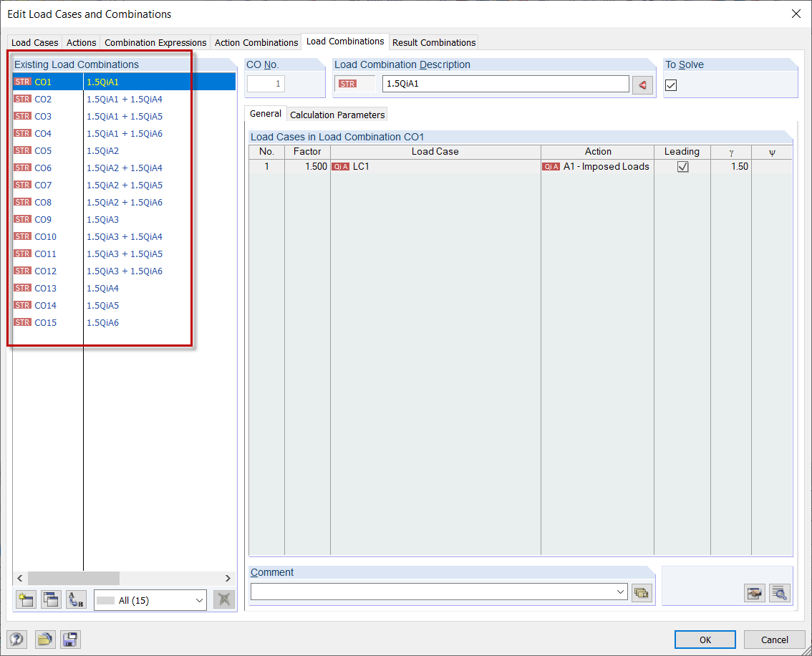
Task: Open the Action Combinations tab
Action: pyautogui.click(x=256, y=42)
